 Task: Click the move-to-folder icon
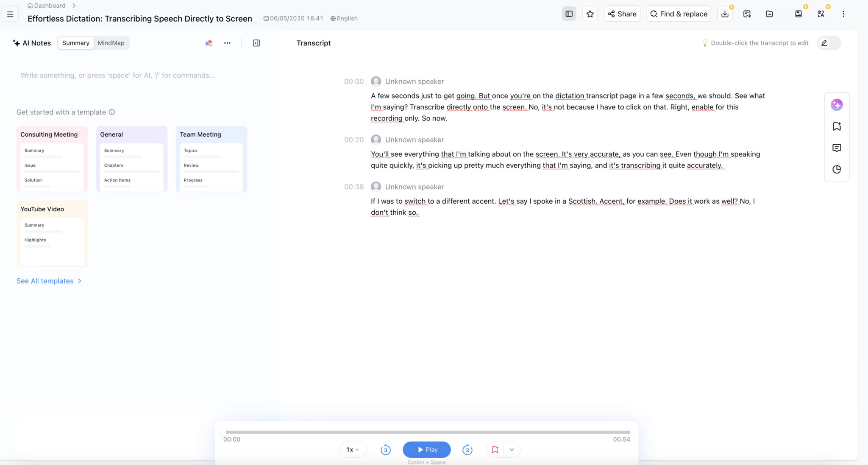[769, 14]
